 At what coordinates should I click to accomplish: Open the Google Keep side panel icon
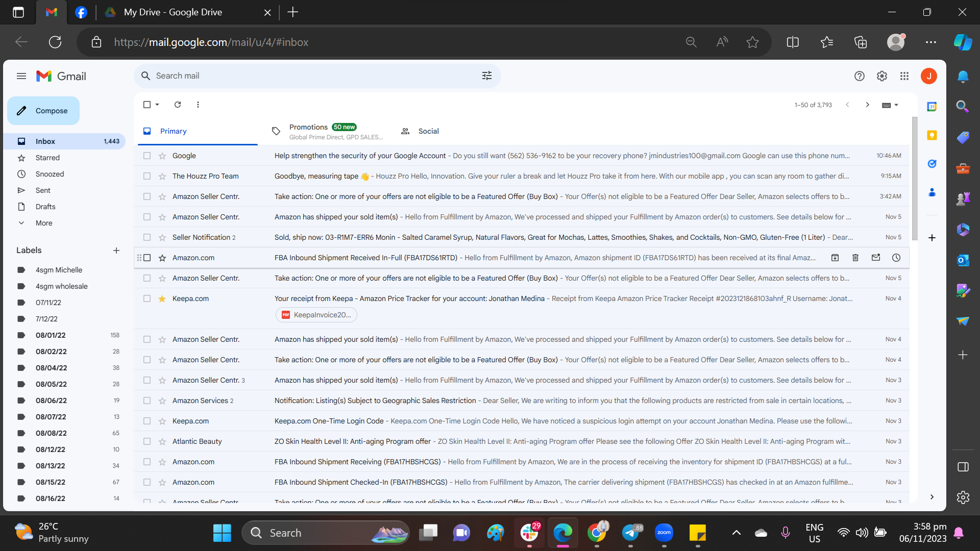[932, 135]
